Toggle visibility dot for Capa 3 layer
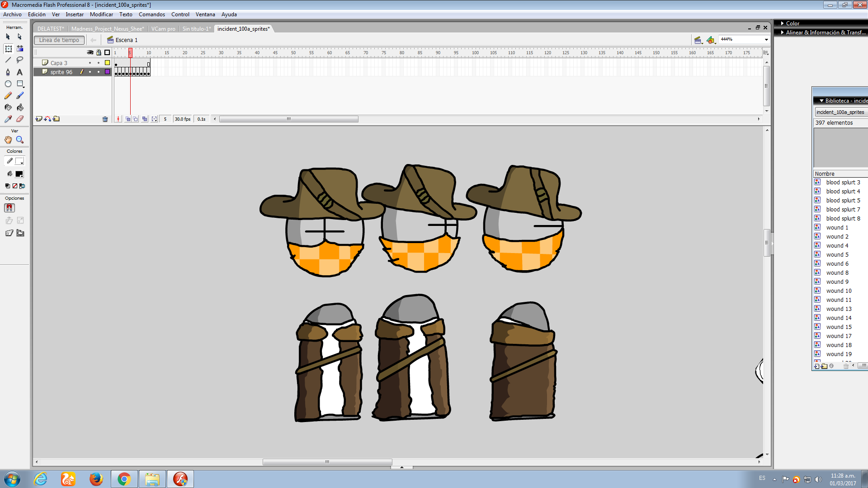This screenshot has height=488, width=868. 90,63
